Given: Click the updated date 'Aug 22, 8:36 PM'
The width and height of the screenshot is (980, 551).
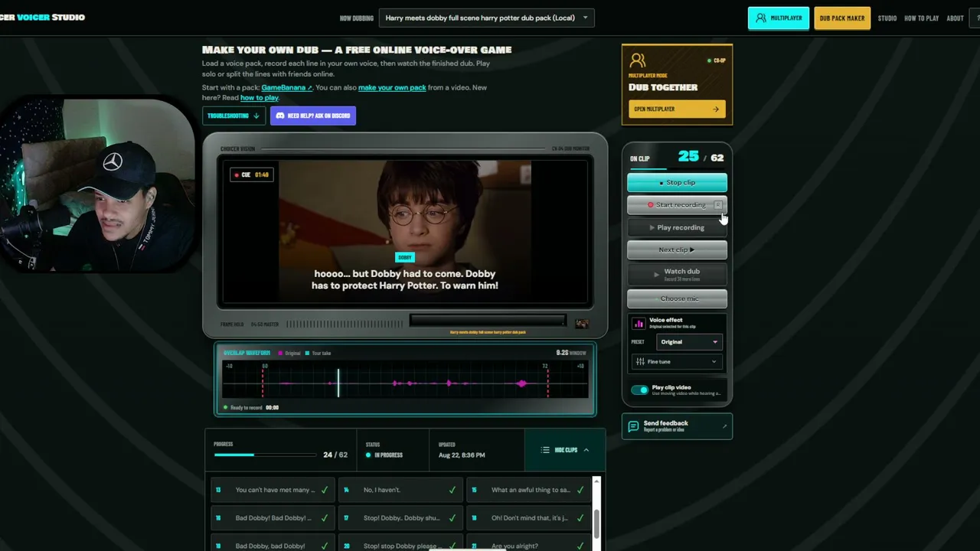Looking at the screenshot, I should (x=462, y=455).
